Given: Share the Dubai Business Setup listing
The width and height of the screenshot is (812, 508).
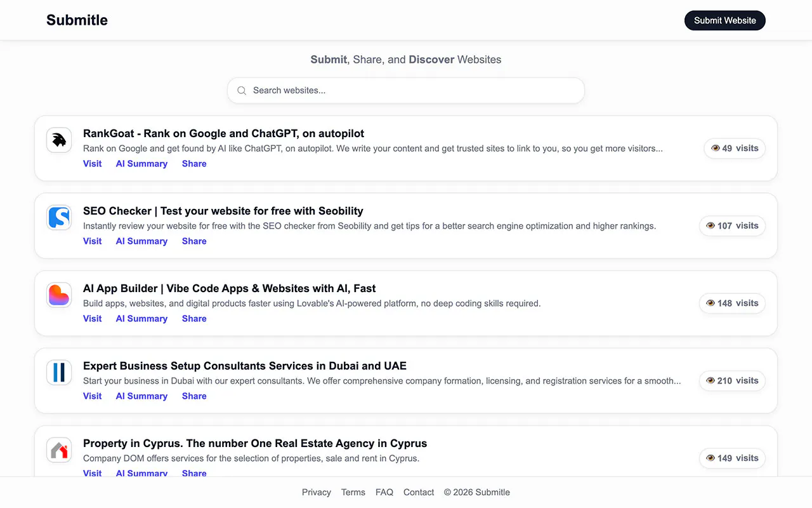Looking at the screenshot, I should click(194, 396).
